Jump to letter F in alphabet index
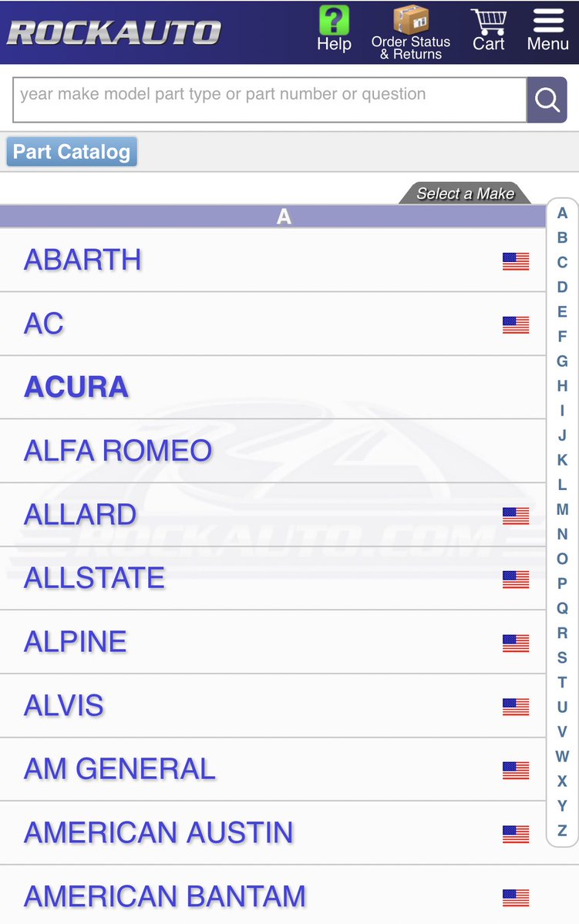Viewport: 579px width, 924px height. (562, 337)
